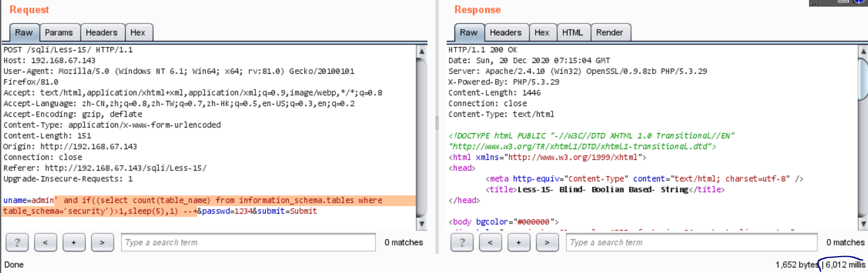The width and height of the screenshot is (868, 273).
Task: Open search help in Request panel
Action: [x=17, y=242]
